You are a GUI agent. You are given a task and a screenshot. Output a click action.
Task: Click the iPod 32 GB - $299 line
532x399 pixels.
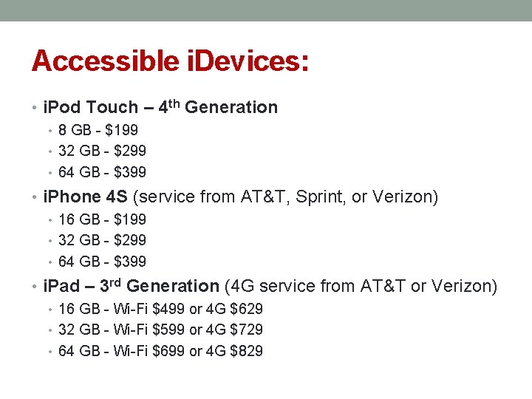[102, 151]
